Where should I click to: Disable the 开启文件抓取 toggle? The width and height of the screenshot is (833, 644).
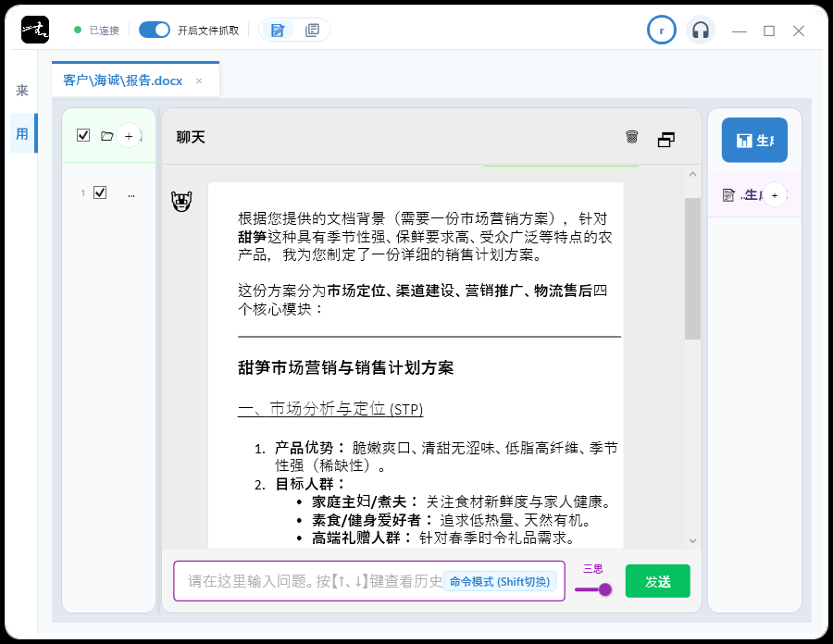[154, 29]
